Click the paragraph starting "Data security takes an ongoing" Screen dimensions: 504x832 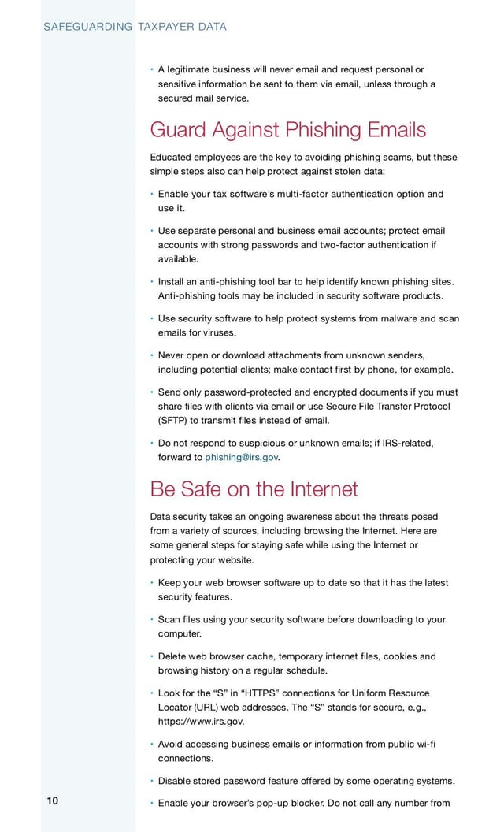[x=295, y=538]
